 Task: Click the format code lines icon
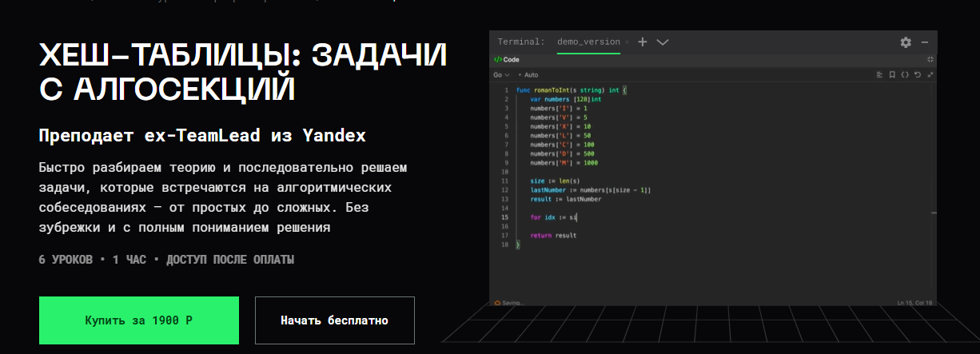coord(880,74)
